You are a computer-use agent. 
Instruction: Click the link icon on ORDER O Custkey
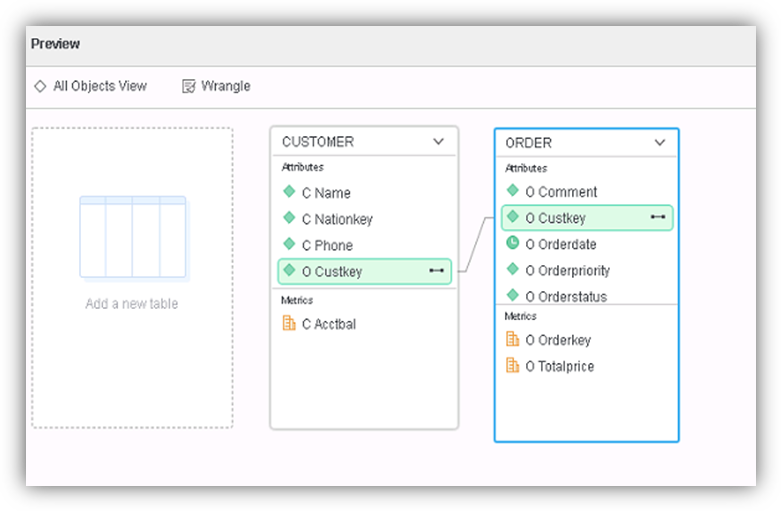658,217
